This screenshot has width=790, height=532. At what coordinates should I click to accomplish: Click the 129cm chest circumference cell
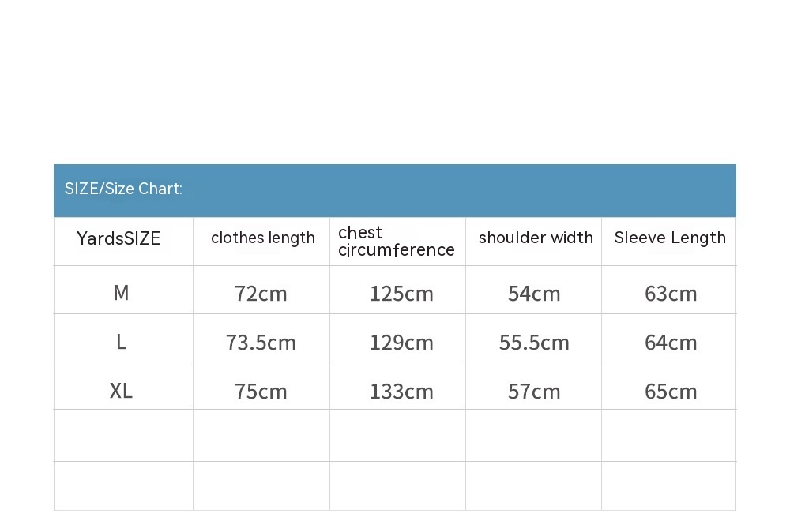coord(401,343)
